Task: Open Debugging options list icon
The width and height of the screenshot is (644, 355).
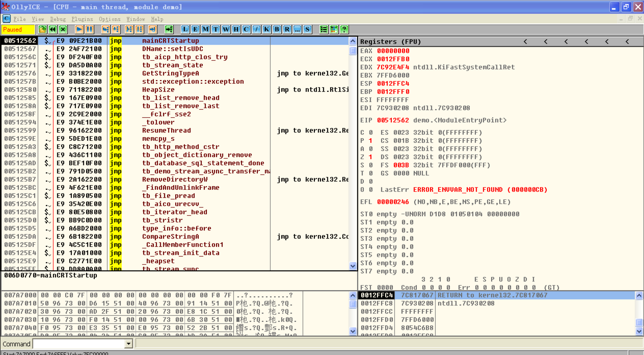Action: tap(324, 30)
